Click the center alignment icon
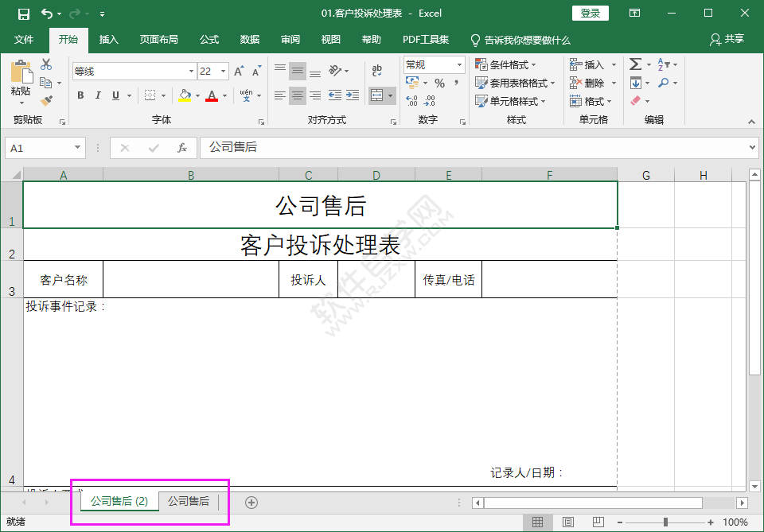 click(x=298, y=95)
